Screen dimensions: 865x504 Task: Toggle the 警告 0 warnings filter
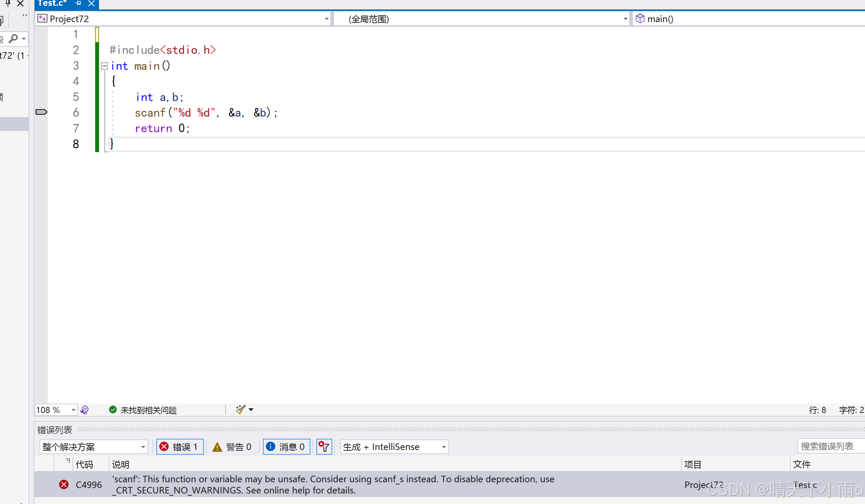pyautogui.click(x=232, y=447)
